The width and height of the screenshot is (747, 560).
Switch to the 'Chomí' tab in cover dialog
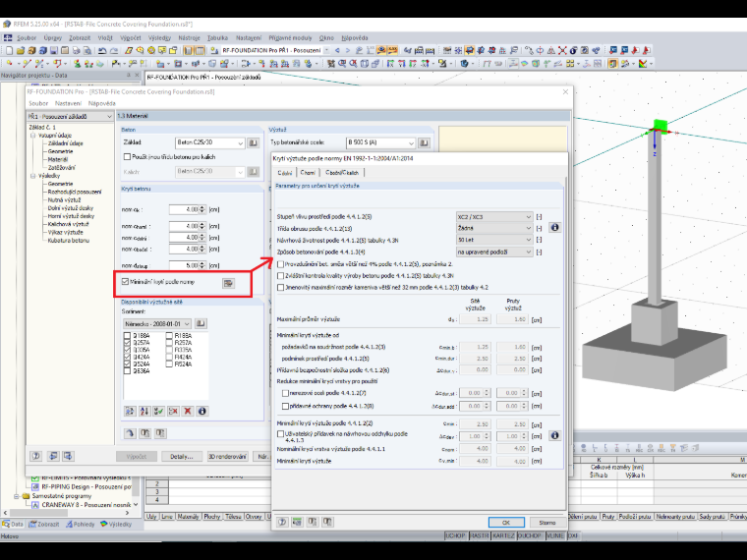[x=308, y=172]
